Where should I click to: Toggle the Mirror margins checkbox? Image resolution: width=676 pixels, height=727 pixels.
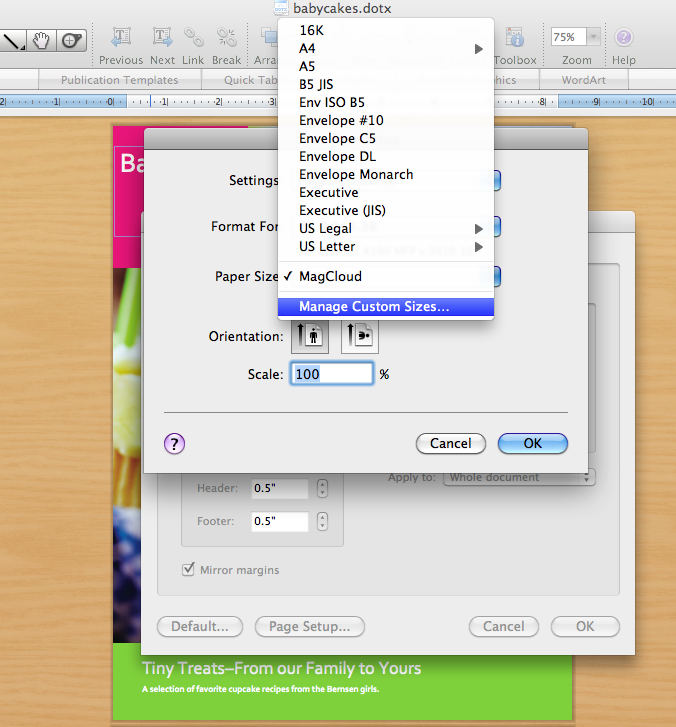pyautogui.click(x=188, y=570)
